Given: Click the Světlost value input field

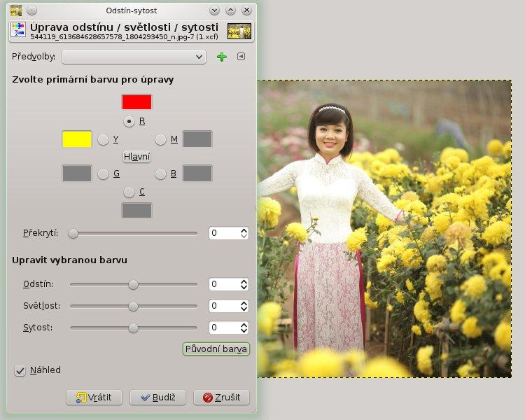Looking at the screenshot, I should click(224, 306).
